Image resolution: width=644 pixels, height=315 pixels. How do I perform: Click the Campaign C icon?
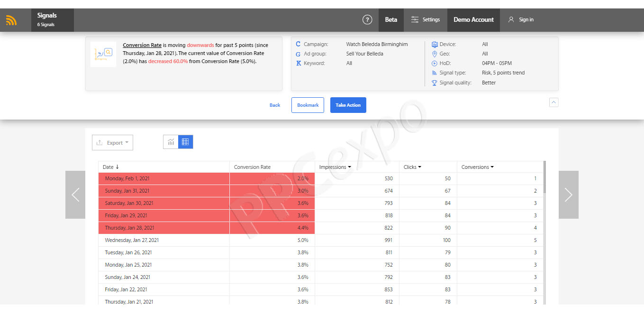pos(298,44)
